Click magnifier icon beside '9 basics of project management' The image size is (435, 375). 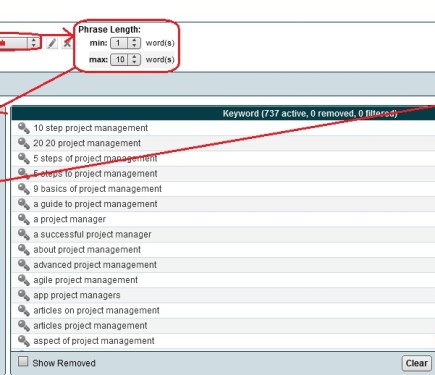[x=24, y=189]
